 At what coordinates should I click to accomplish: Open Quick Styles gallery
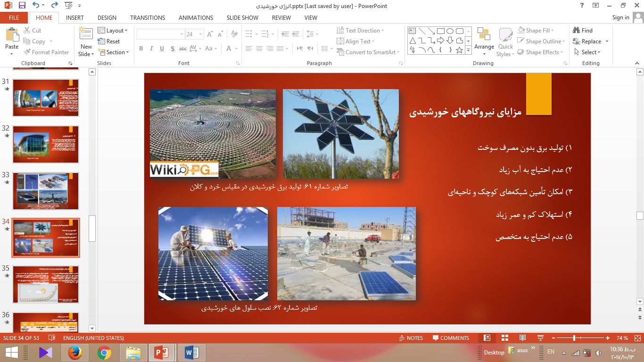pyautogui.click(x=505, y=41)
